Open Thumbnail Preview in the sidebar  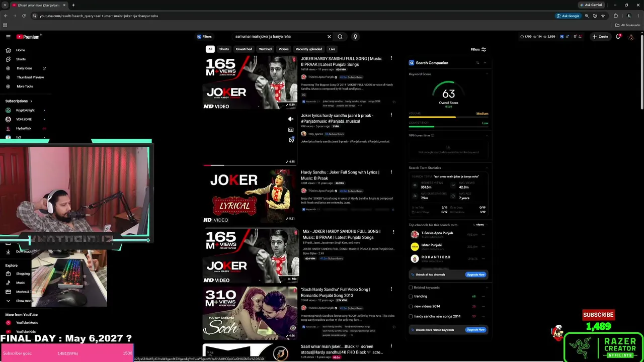pyautogui.click(x=30, y=77)
